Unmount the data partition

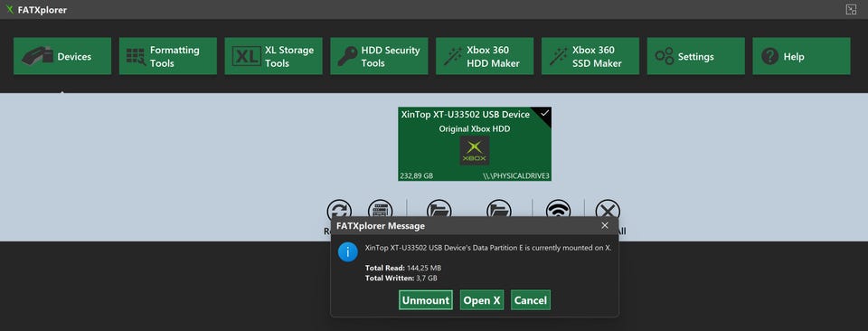click(426, 300)
